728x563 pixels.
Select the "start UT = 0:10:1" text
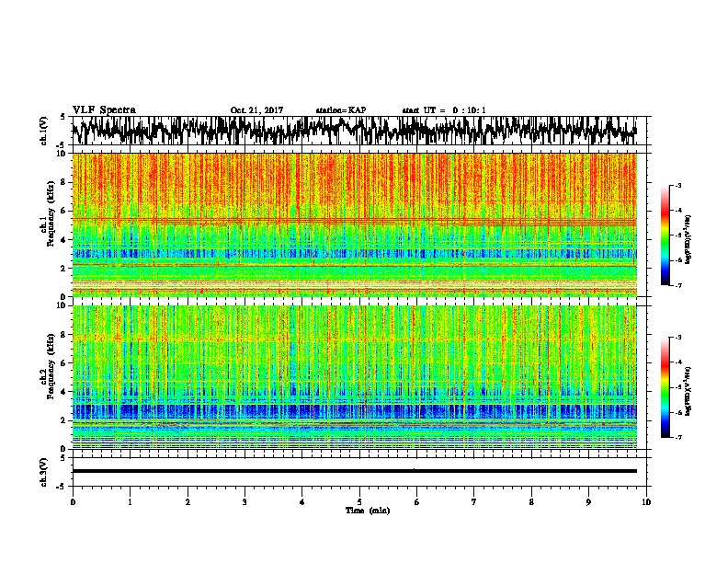(x=444, y=110)
